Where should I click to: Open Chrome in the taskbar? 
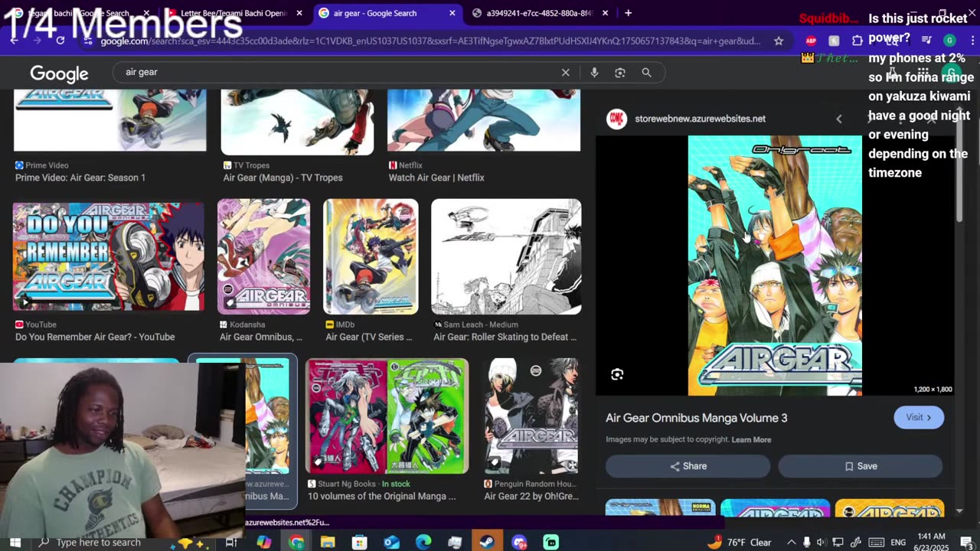coord(296,543)
